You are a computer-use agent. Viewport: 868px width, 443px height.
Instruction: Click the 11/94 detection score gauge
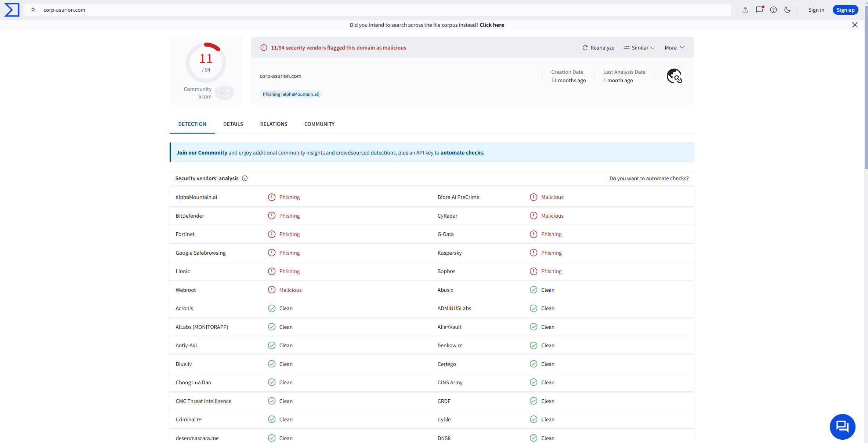[206, 62]
